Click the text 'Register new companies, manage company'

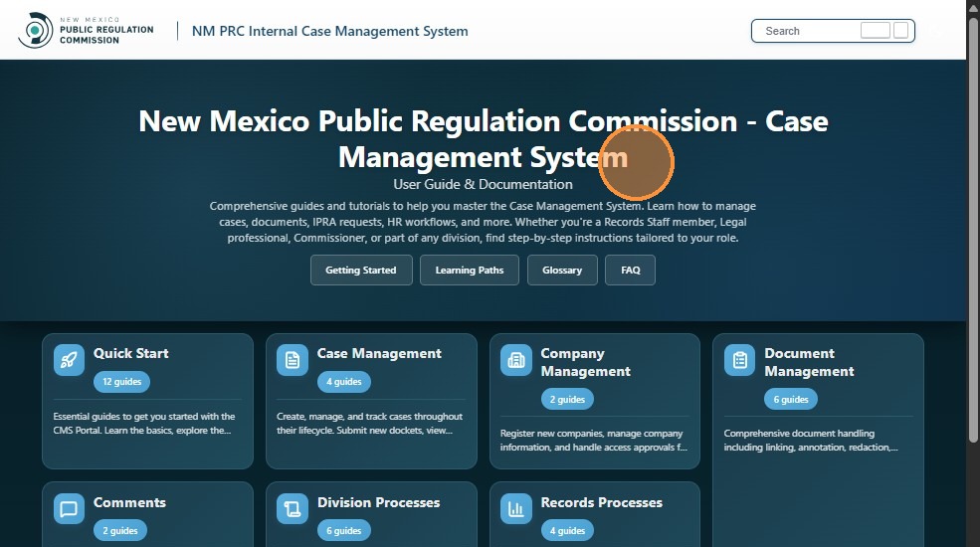(x=591, y=434)
